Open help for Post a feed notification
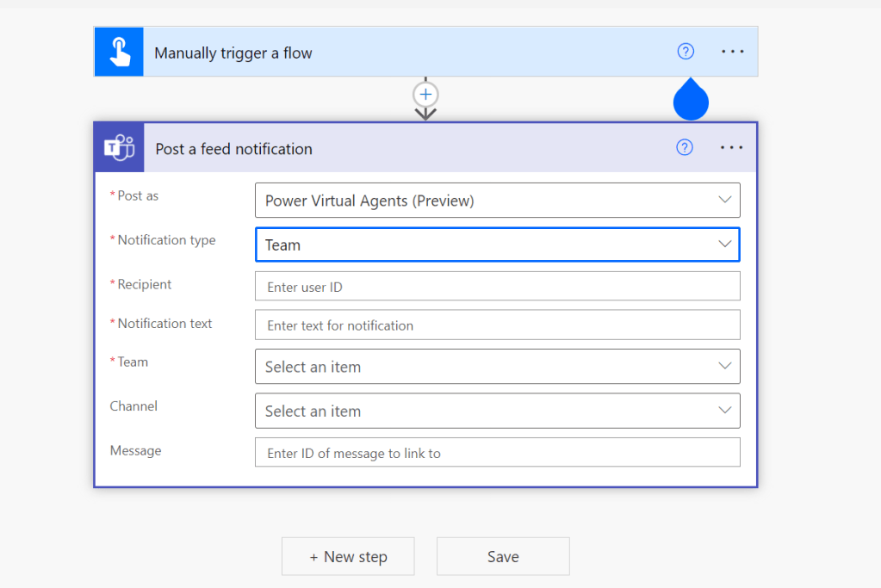881x588 pixels. click(685, 147)
